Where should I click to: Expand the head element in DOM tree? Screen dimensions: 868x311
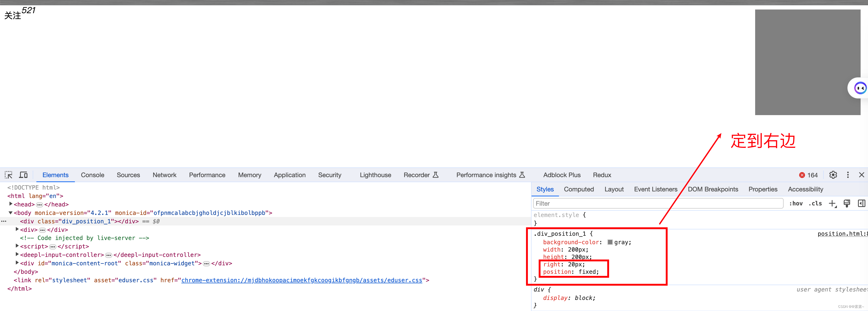(11, 204)
